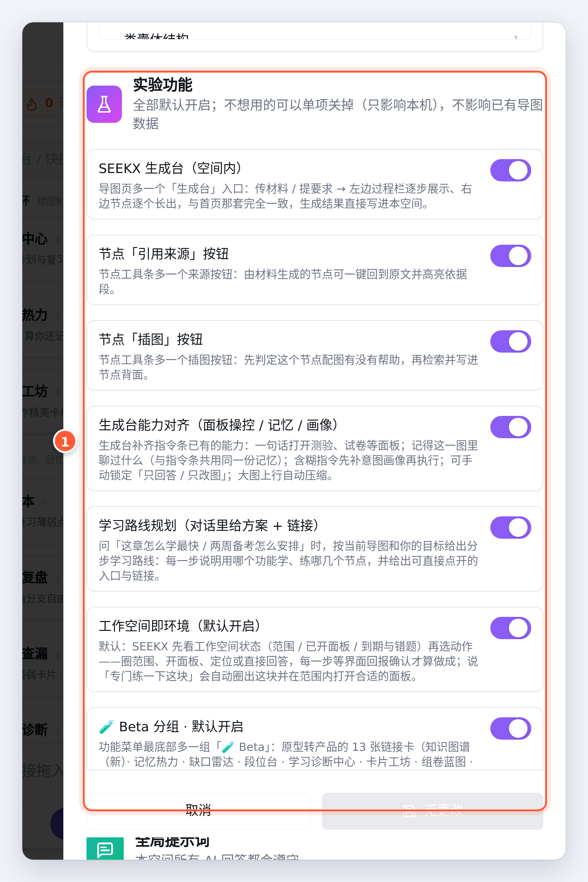Expand the 工坊 sidebar chevron
Screen dimensions: 588x882
click(58, 392)
